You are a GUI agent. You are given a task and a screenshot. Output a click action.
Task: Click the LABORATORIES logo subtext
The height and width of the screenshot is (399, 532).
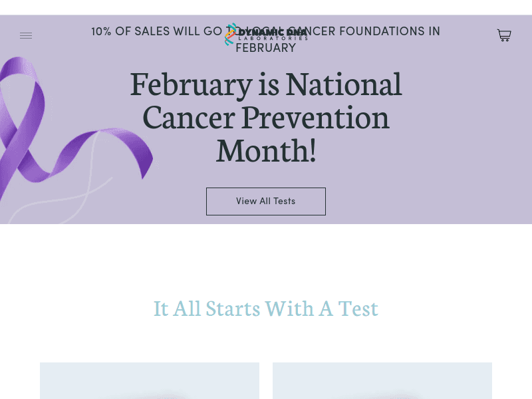point(273,39)
